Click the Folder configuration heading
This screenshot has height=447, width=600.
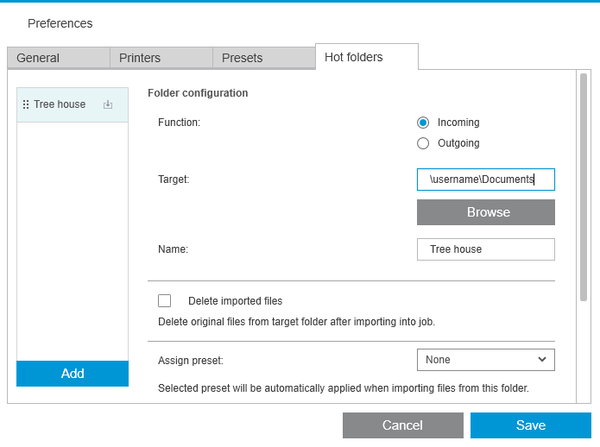(x=198, y=93)
